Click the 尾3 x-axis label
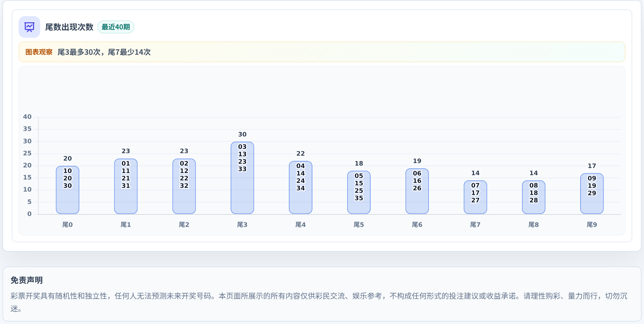This screenshot has width=644, height=324. (242, 225)
